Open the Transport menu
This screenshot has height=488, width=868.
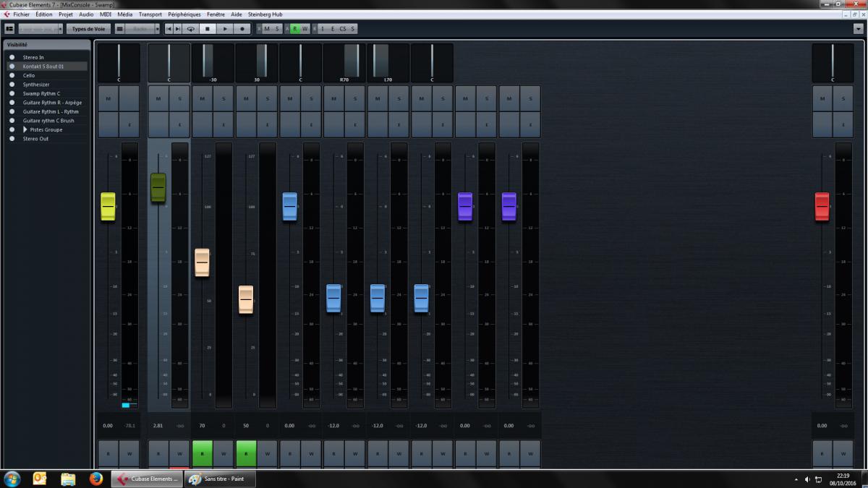150,14
